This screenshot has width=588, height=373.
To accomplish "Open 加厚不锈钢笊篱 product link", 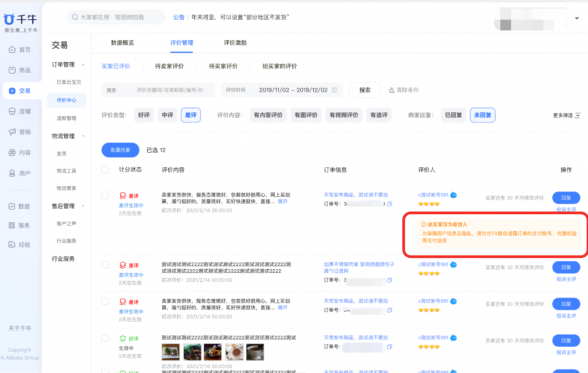I will pos(359,267).
